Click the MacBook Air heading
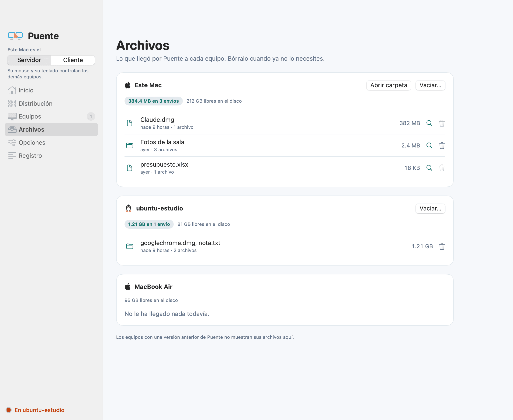The width and height of the screenshot is (513, 420). [x=153, y=287]
